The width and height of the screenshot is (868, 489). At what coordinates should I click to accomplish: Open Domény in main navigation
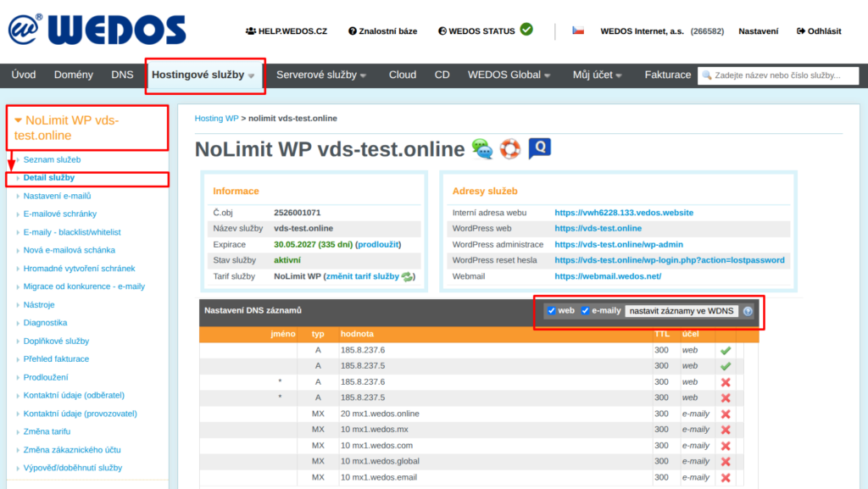coord(74,75)
